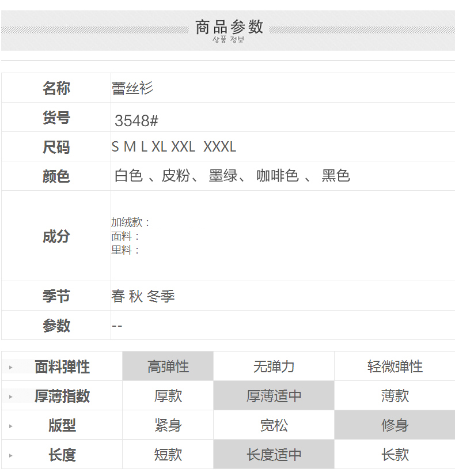Click the arrow beside 厚薄指数

point(10,396)
